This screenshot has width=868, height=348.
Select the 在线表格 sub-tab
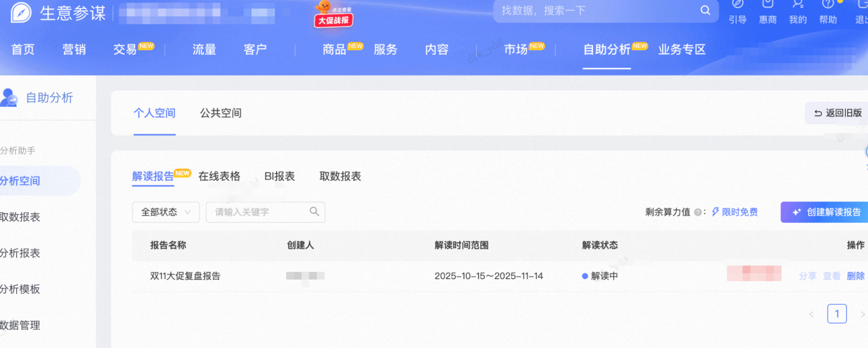pos(219,176)
